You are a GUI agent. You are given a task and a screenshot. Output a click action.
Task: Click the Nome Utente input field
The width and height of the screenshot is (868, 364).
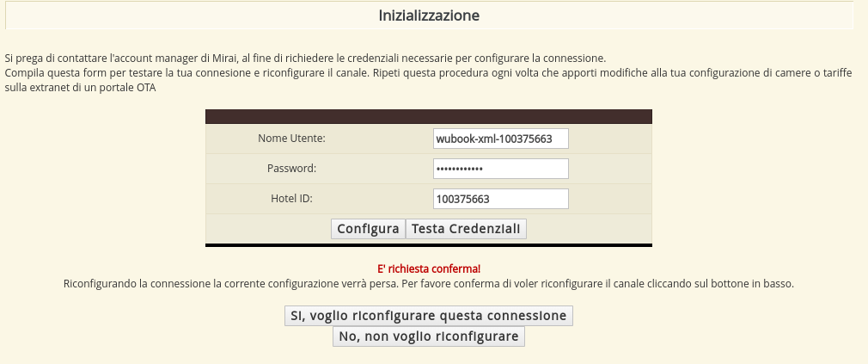(501, 139)
